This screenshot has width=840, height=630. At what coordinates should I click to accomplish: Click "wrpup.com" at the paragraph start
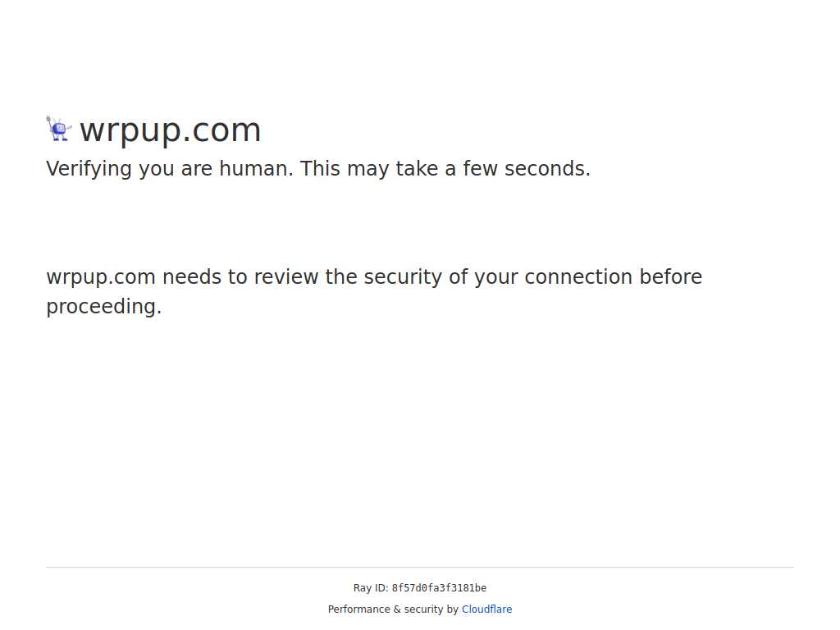point(101,277)
